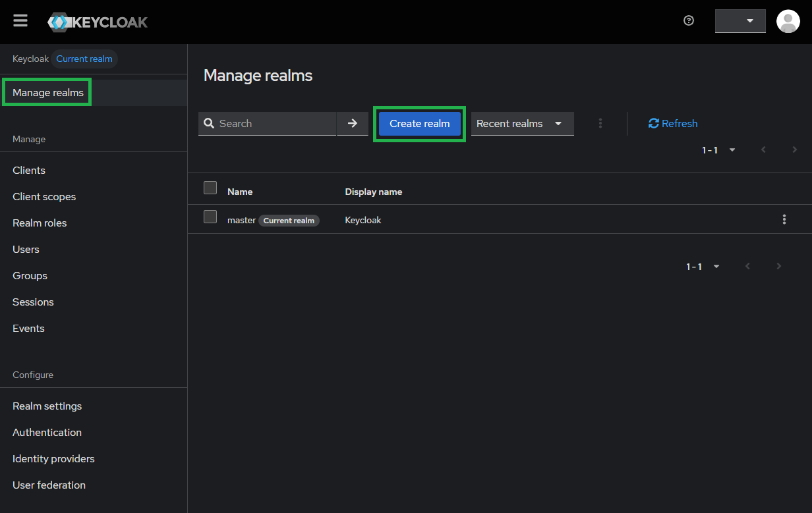Click the Keycloak logo
The image size is (812, 513).
pyautogui.click(x=98, y=22)
